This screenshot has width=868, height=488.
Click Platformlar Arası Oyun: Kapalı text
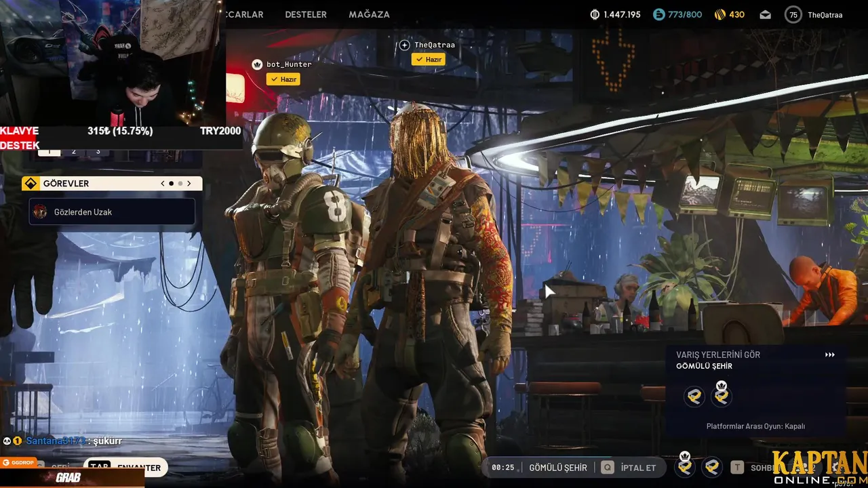tap(755, 426)
